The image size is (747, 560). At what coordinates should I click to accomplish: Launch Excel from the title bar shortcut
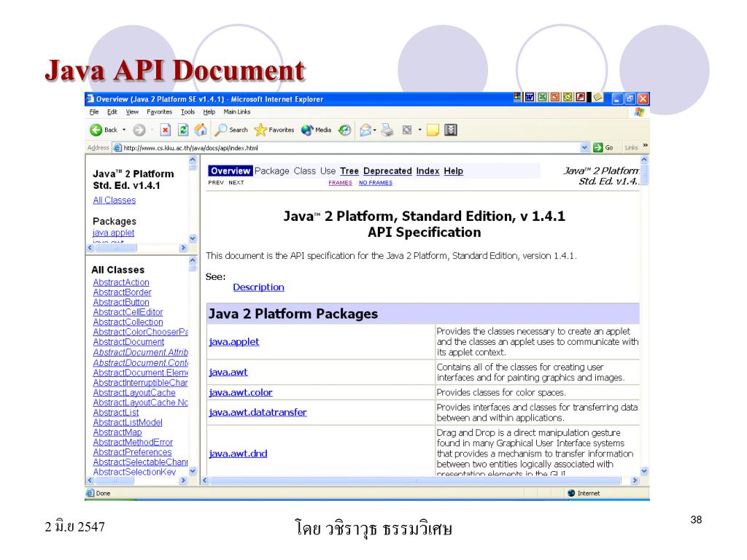coord(542,98)
